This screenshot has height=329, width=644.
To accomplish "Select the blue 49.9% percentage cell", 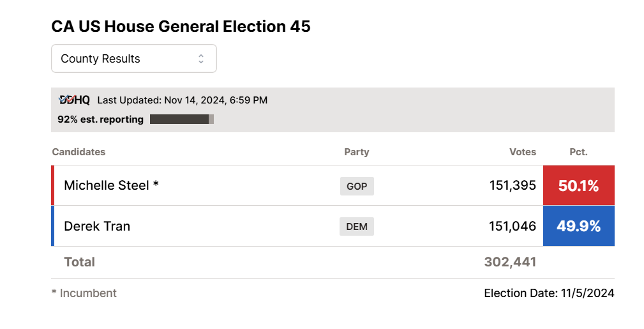I will tap(578, 226).
